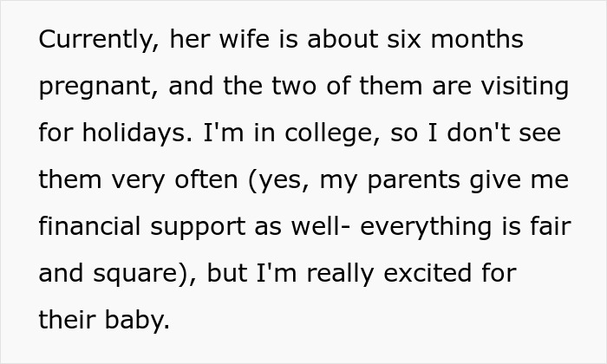This screenshot has width=607, height=364.
Task: Click the word "excited" in sixth line
Action: 428,273
